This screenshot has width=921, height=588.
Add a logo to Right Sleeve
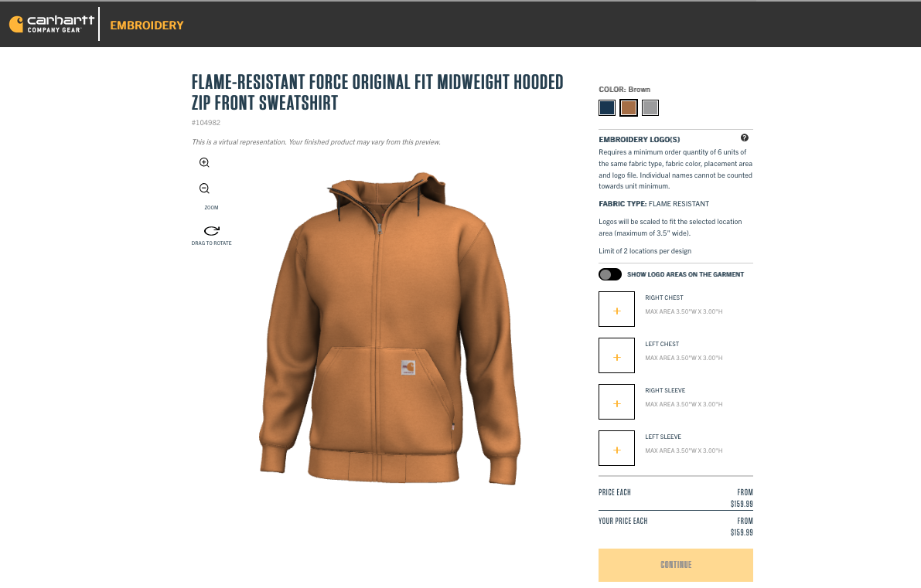click(617, 402)
